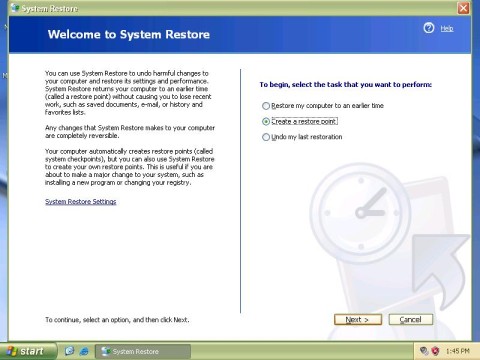The height and width of the screenshot is (360, 480).
Task: Click the red security shield tray icon
Action: [x=435, y=351]
